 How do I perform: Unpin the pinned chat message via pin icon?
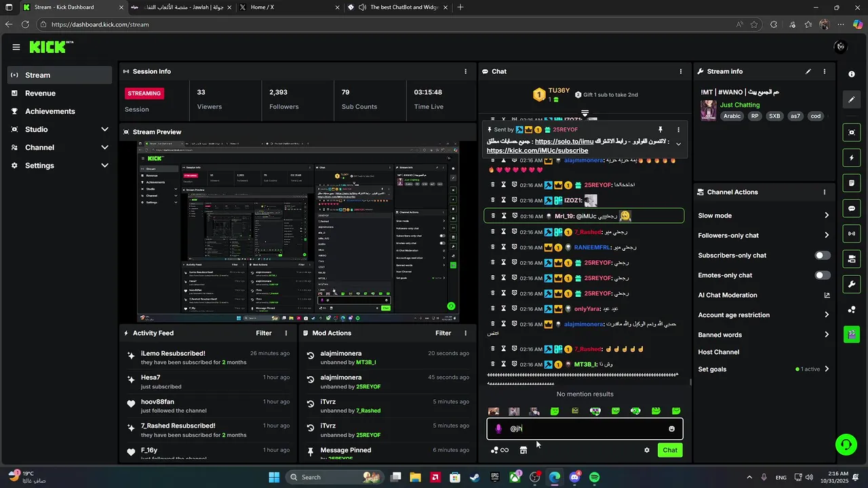point(660,129)
